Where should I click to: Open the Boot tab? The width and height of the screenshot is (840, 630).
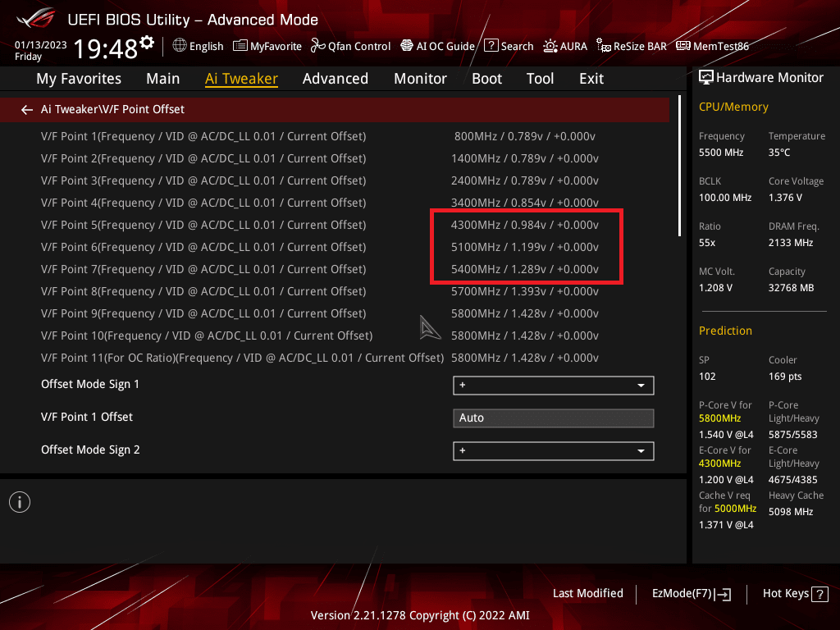click(x=486, y=79)
